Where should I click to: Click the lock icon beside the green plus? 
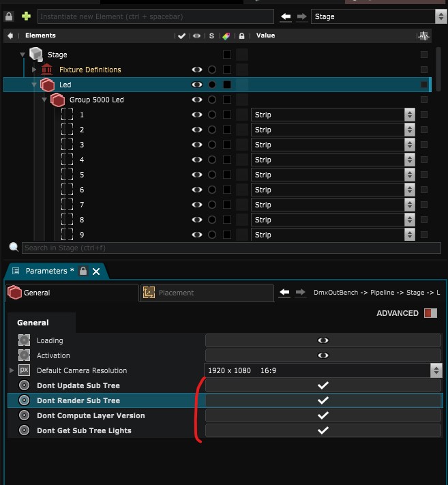tap(8, 16)
